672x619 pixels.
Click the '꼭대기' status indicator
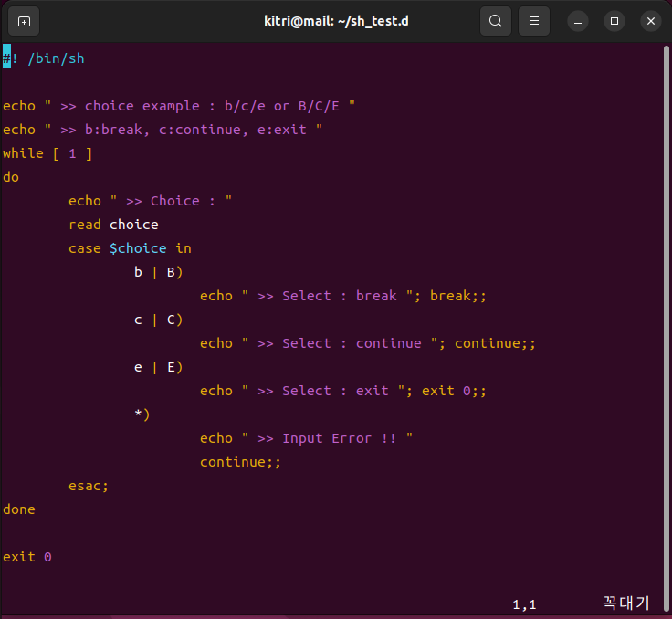(626, 603)
